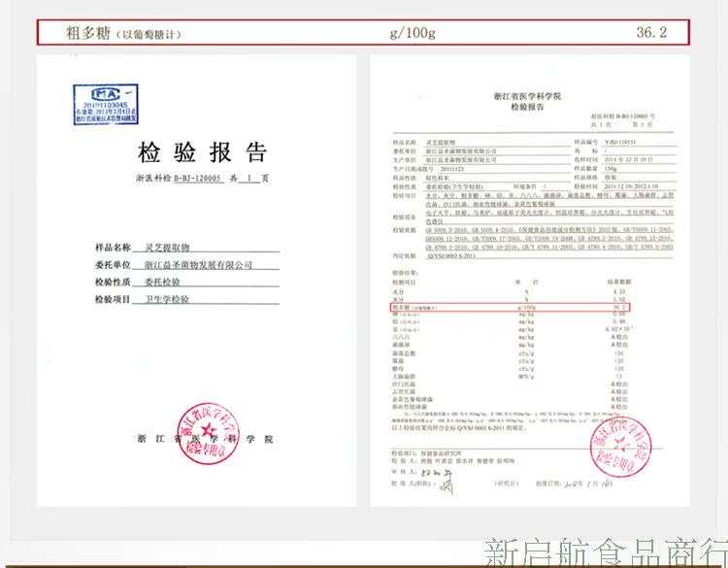Viewport: 728px width, 568px height.
Task: Click the handwritten reviewer signature at the bottom
Action: [x=437, y=473]
